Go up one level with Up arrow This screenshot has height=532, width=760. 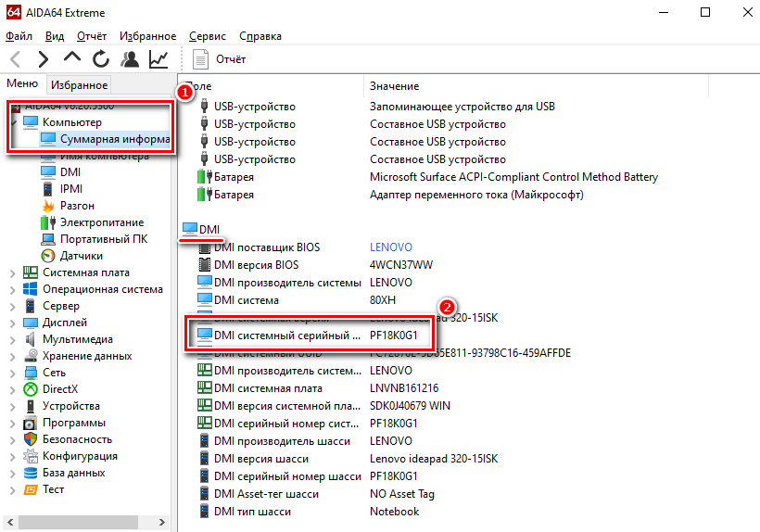pos(71,59)
